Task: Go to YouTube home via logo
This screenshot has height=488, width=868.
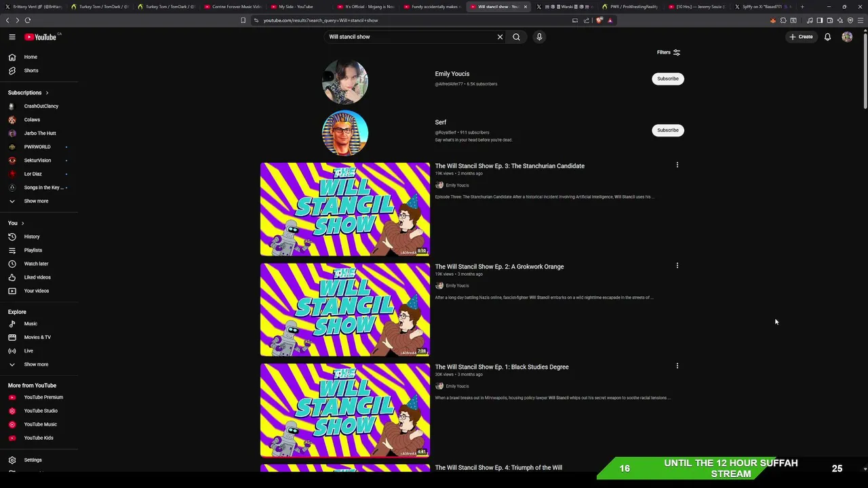Action: point(42,37)
